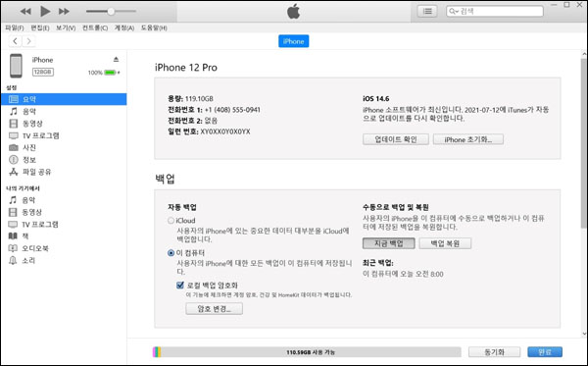
Task: Select the blue iPhone tab
Action: [294, 41]
